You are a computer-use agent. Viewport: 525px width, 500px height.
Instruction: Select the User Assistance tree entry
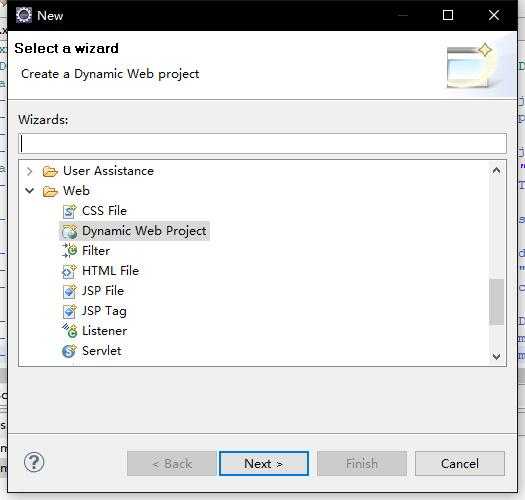coord(108,171)
